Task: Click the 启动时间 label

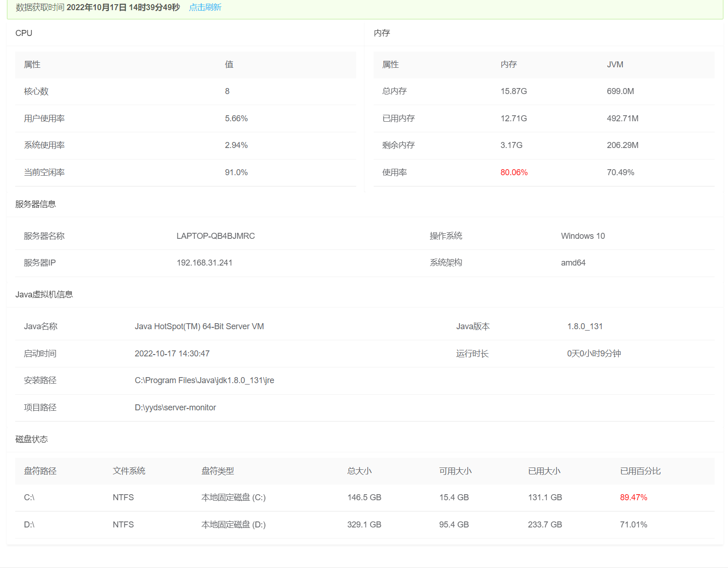Action: (x=40, y=354)
